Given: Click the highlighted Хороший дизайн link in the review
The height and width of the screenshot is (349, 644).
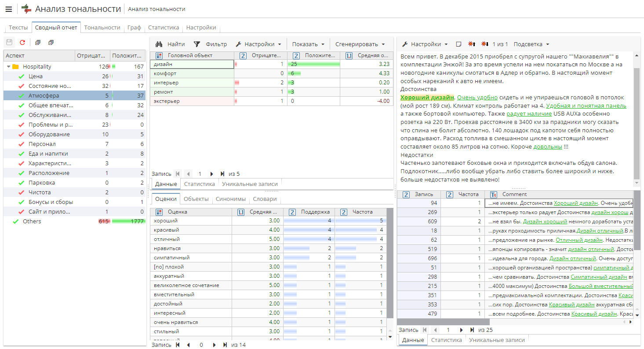Looking at the screenshot, I should pyautogui.click(x=427, y=98).
